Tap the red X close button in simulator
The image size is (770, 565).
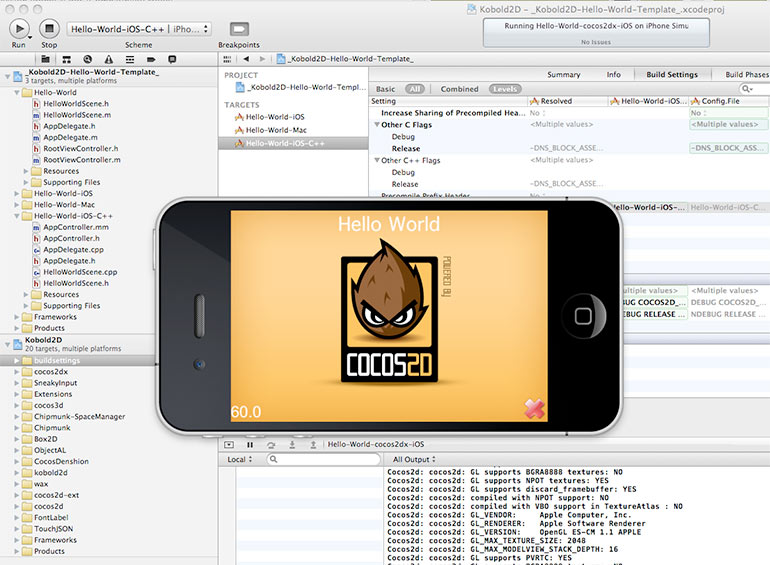(534, 408)
